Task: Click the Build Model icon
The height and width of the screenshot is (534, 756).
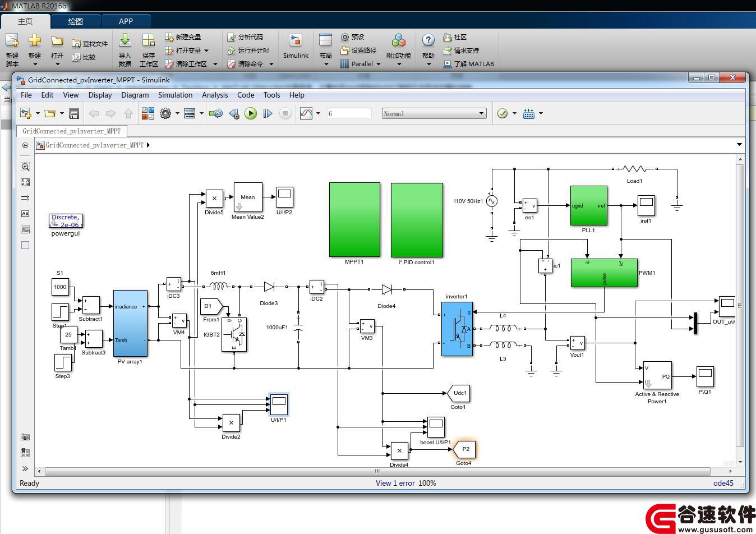Action: [x=529, y=113]
